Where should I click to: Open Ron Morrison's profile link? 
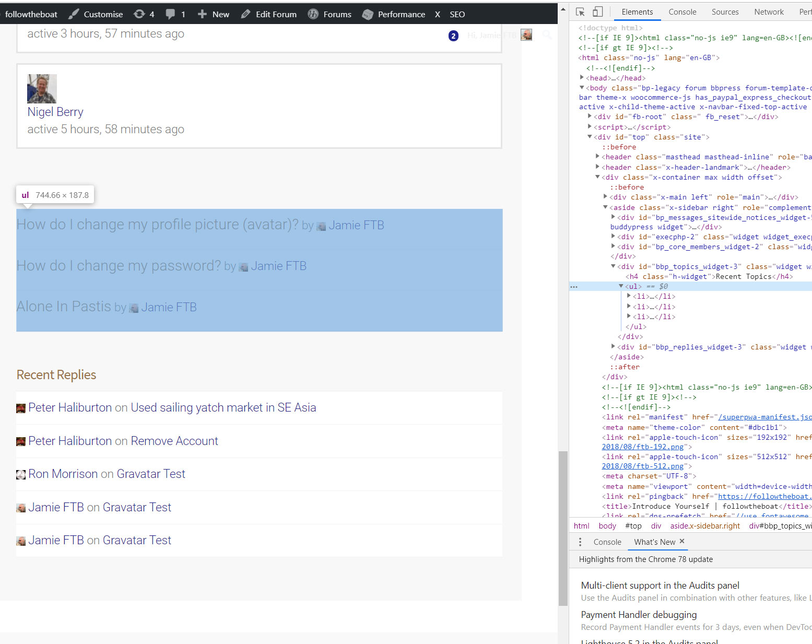point(63,474)
